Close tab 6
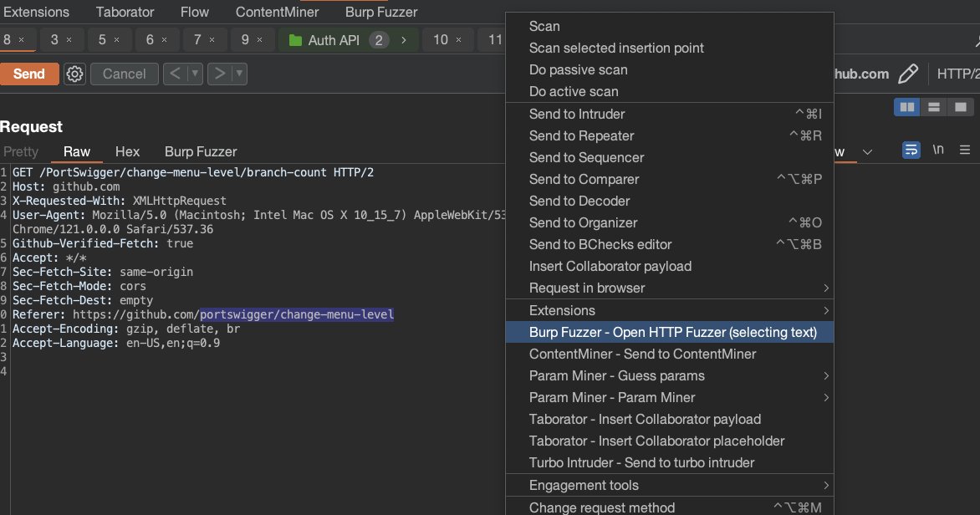 point(165,40)
